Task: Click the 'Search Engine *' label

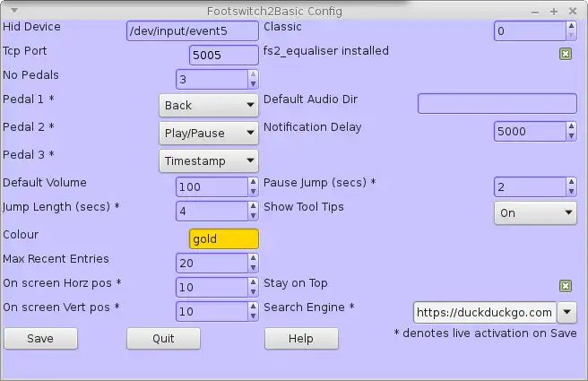Action: tap(309, 307)
